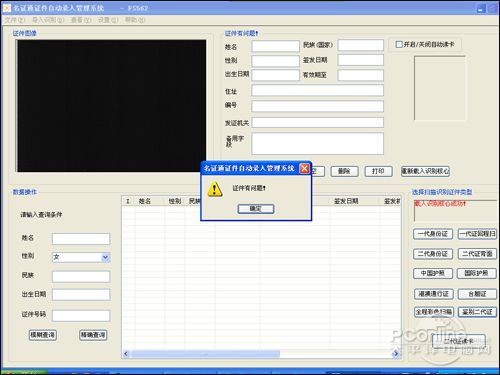Select the 二代证背面 scan option
Viewport: 500px width, 375px height.
477,254
